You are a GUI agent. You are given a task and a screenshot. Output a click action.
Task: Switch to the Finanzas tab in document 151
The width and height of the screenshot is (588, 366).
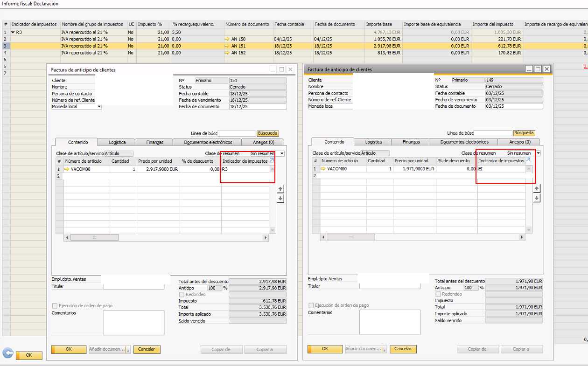click(x=154, y=142)
